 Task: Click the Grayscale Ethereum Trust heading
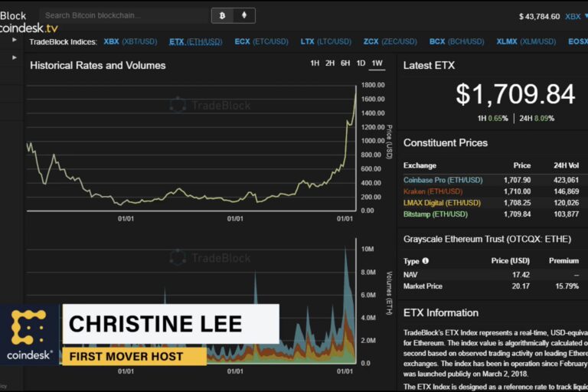(488, 240)
